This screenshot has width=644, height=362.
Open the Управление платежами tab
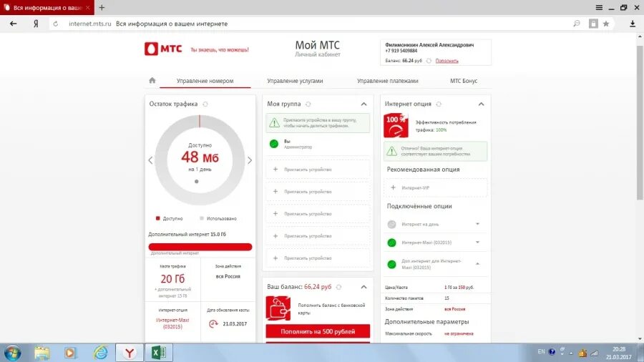387,81
